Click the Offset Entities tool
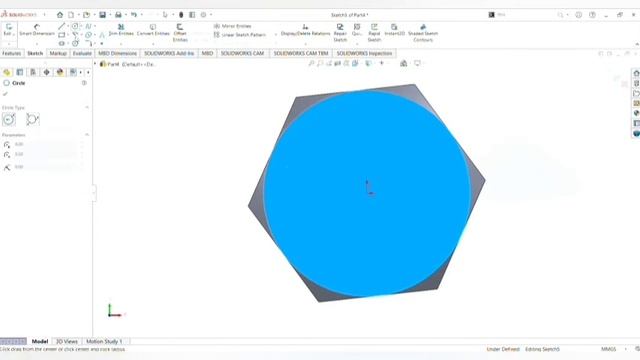Viewport: 640px width, 360px height. [180, 33]
